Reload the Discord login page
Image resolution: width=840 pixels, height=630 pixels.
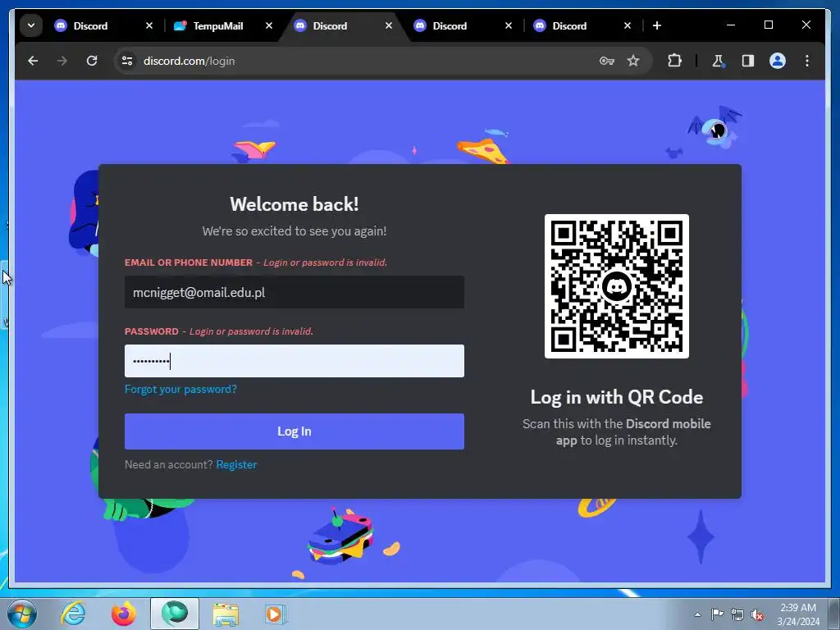tap(92, 61)
